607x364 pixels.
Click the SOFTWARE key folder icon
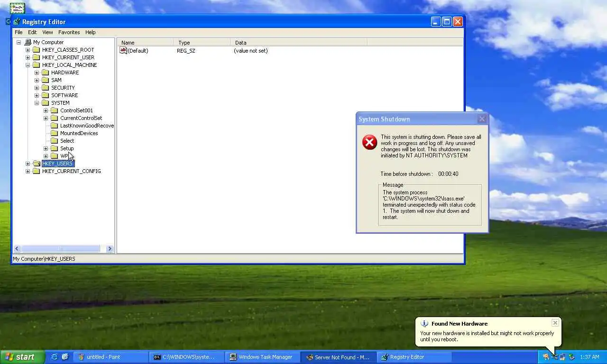click(46, 95)
